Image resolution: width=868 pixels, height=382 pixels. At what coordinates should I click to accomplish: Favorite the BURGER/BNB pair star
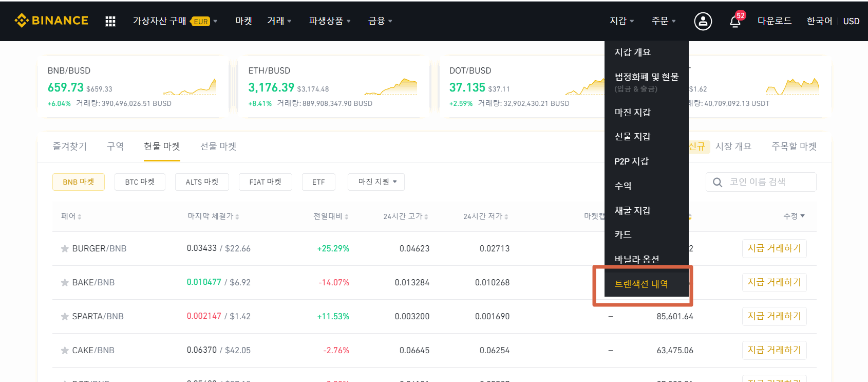pyautogui.click(x=65, y=249)
